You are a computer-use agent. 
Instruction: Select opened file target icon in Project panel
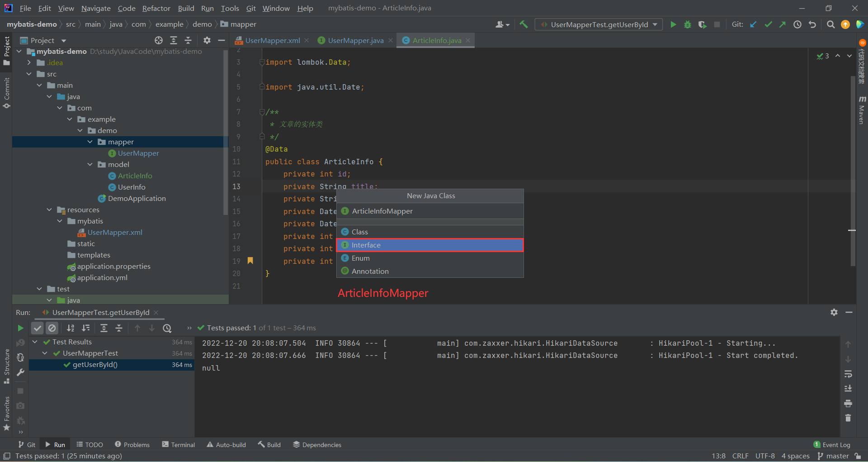point(159,40)
